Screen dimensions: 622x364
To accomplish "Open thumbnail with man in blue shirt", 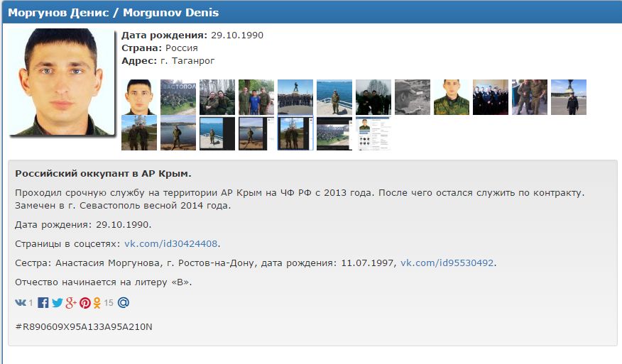I will [x=256, y=97].
